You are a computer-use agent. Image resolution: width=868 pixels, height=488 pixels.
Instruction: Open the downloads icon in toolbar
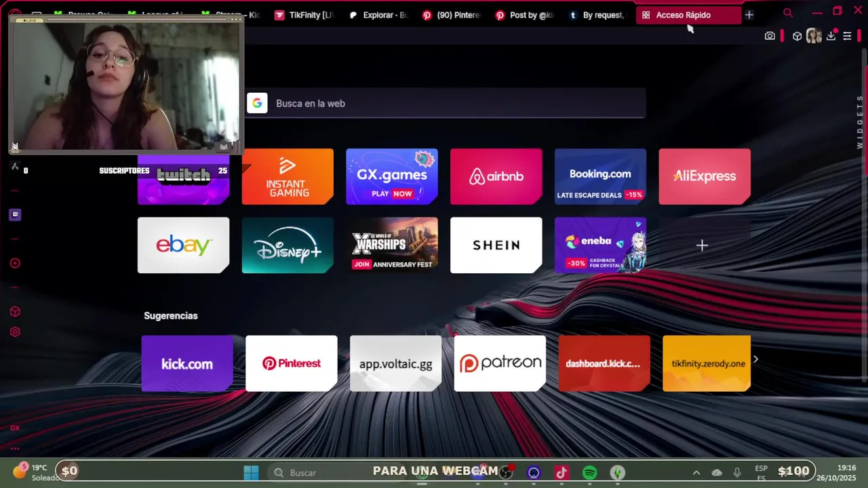point(831,36)
